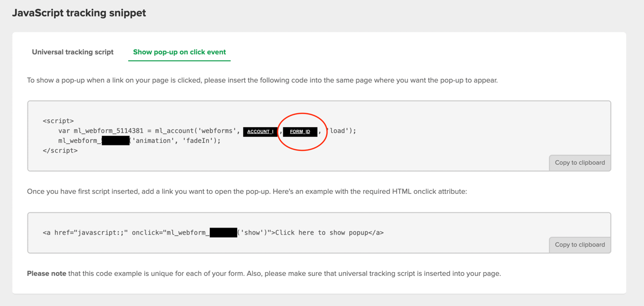Click the JavaScript tracking snippet heading
644x306 pixels.
79,13
